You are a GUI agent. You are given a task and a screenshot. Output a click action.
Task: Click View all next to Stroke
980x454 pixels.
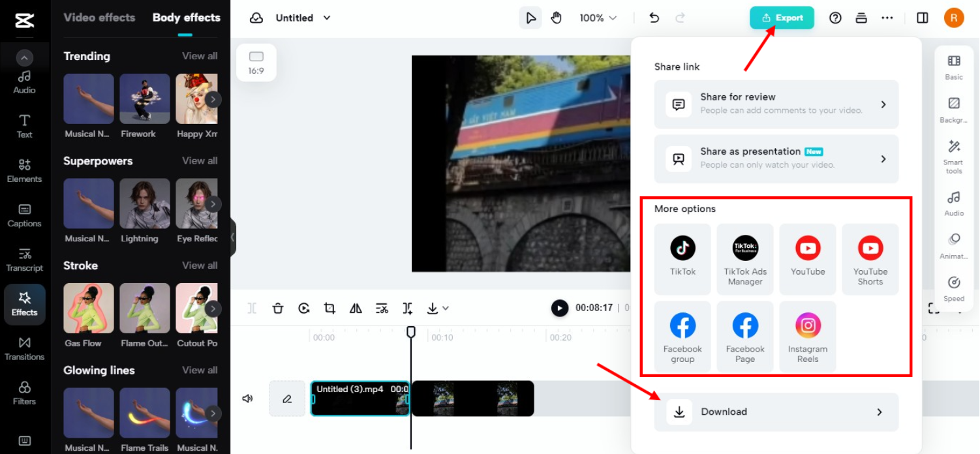(200, 265)
